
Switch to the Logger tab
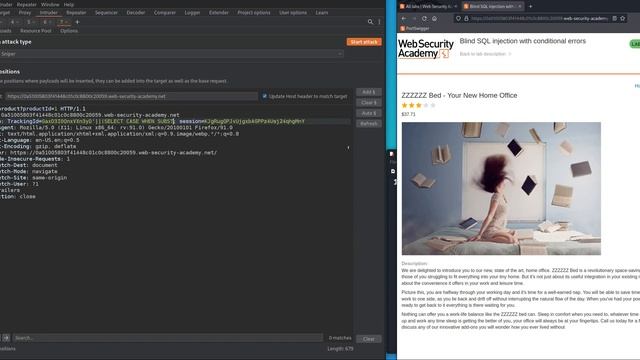pyautogui.click(x=192, y=13)
